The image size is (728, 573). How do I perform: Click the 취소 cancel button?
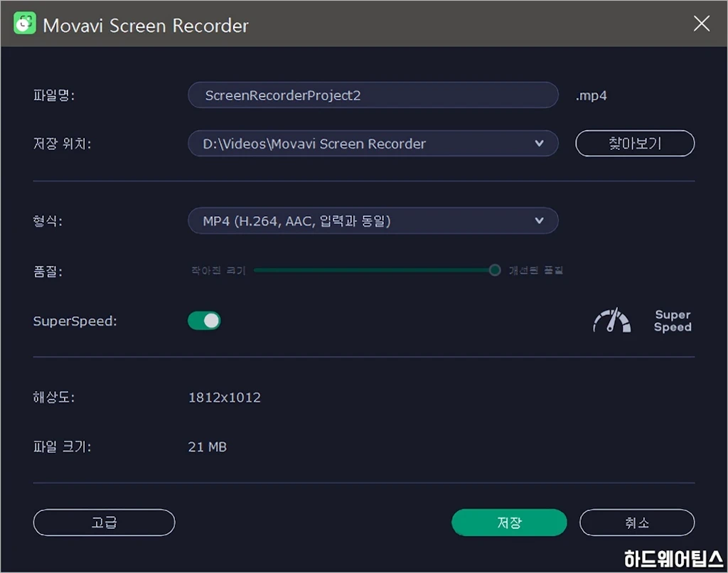click(637, 523)
